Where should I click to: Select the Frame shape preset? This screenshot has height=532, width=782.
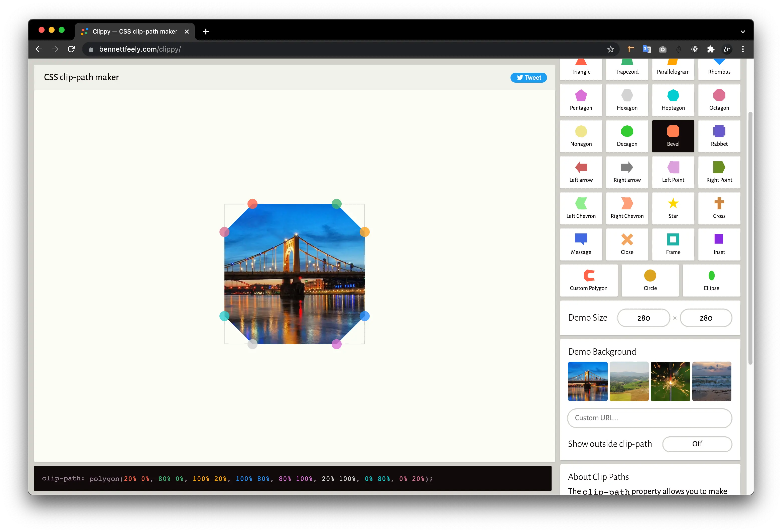tap(673, 244)
